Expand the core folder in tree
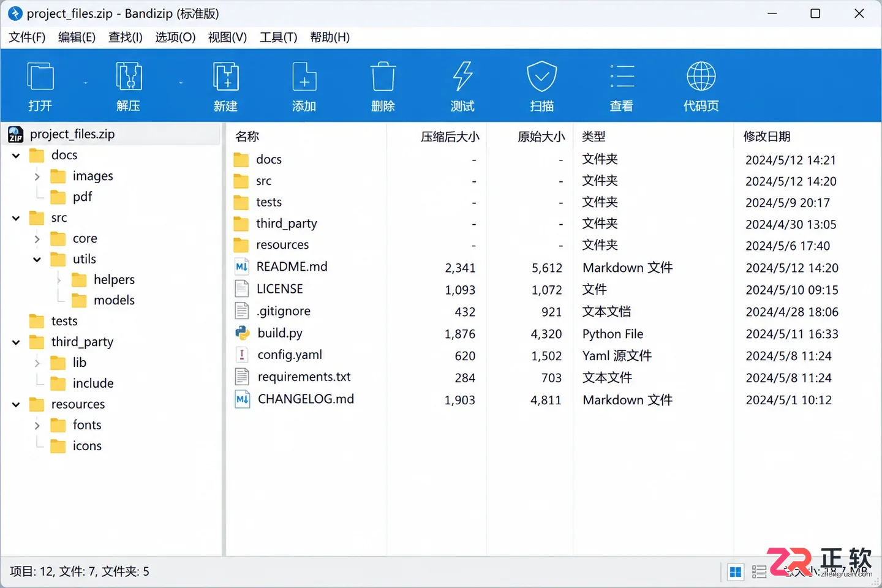 37,239
